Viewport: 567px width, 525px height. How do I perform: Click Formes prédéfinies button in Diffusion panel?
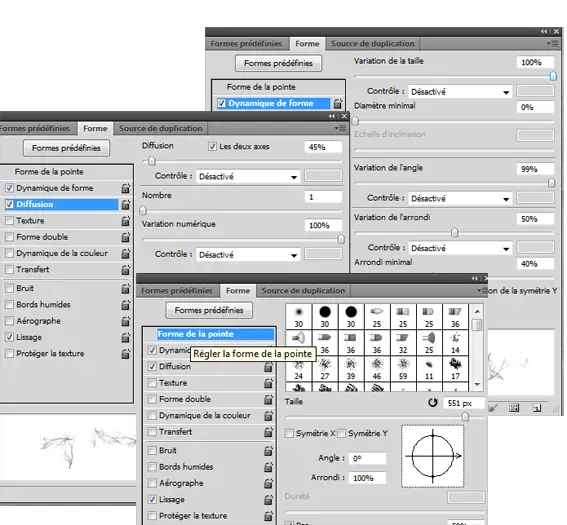point(66,148)
